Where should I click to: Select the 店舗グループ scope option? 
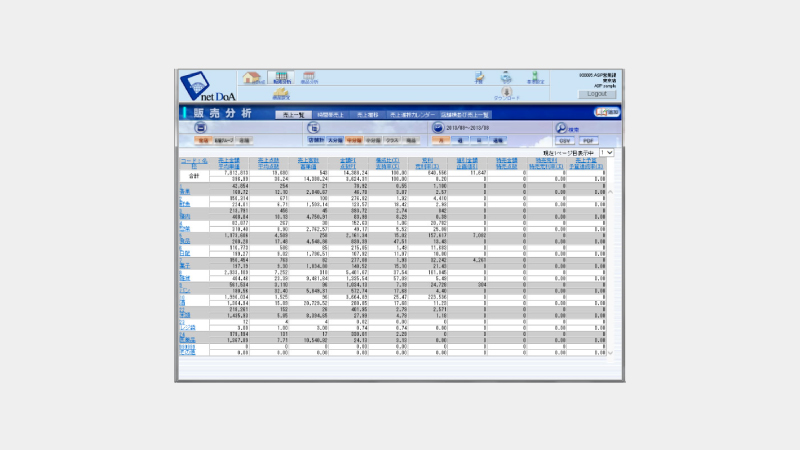224,140
